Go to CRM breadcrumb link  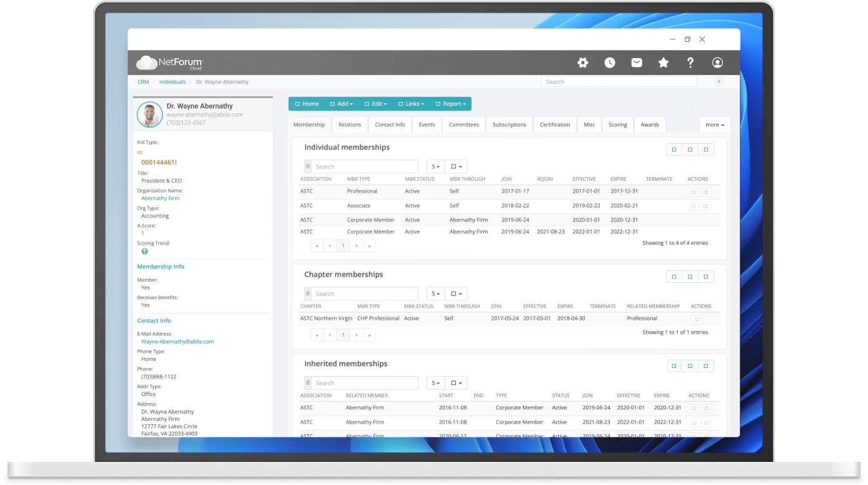point(143,82)
